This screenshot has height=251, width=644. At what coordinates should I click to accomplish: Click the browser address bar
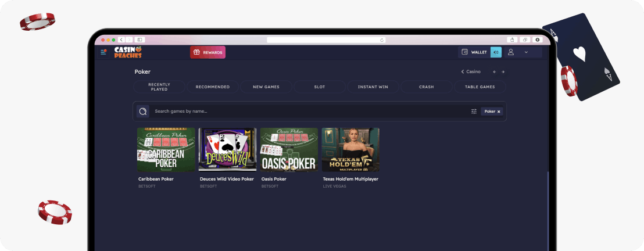[x=327, y=40]
